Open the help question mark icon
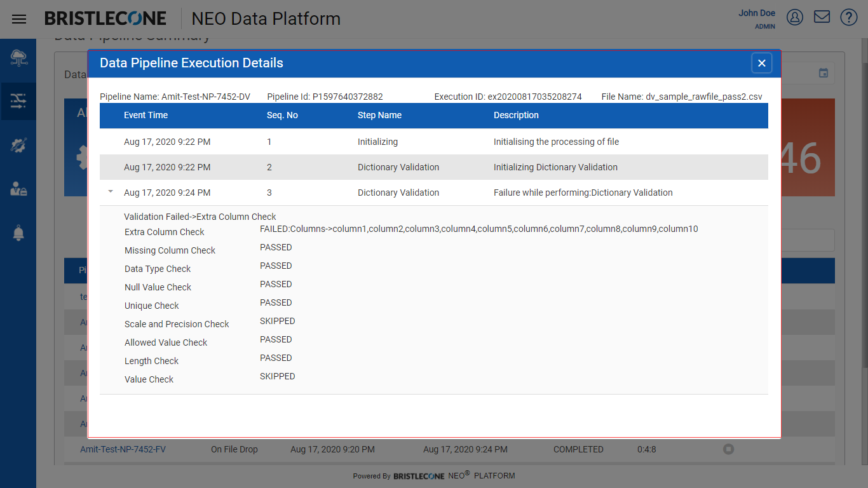 click(x=849, y=17)
